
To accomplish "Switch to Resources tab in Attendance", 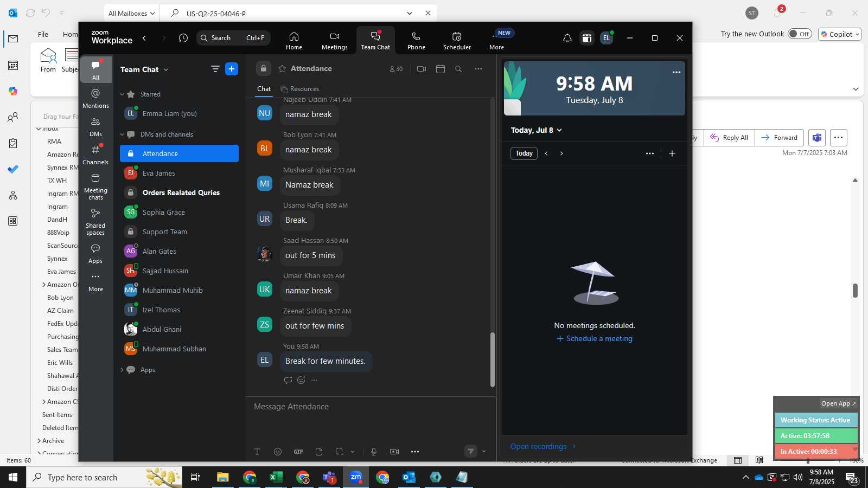I will 299,89.
